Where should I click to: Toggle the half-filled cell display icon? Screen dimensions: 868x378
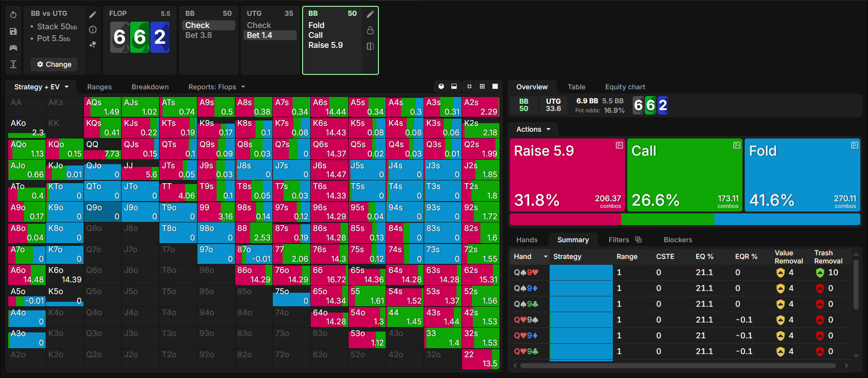454,87
